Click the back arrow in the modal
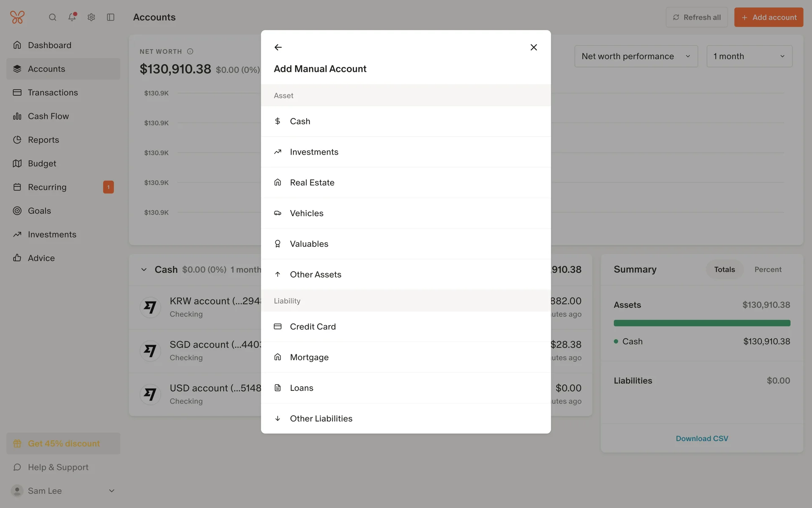 click(x=278, y=47)
